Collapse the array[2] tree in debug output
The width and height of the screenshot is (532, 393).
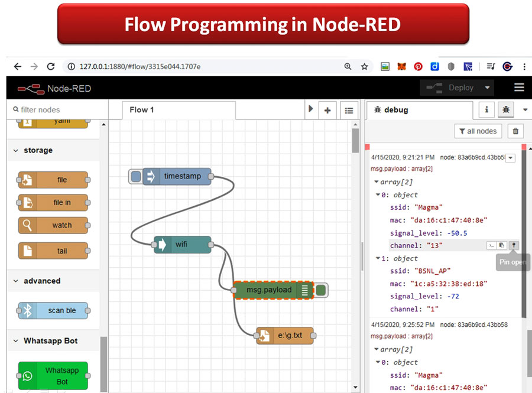pos(376,182)
